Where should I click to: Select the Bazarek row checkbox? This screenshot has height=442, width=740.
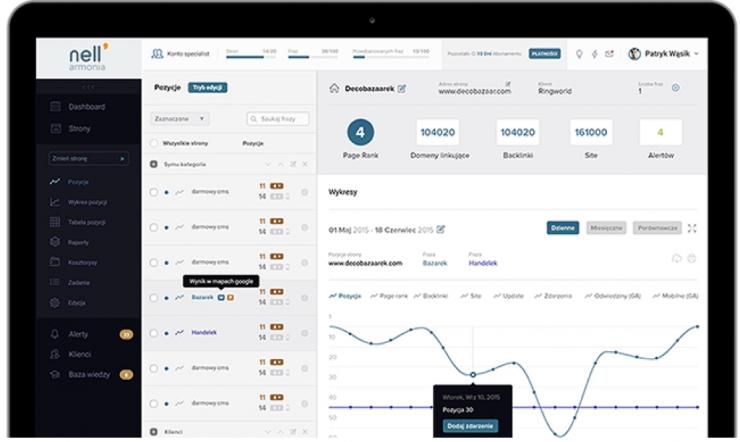pyautogui.click(x=154, y=297)
